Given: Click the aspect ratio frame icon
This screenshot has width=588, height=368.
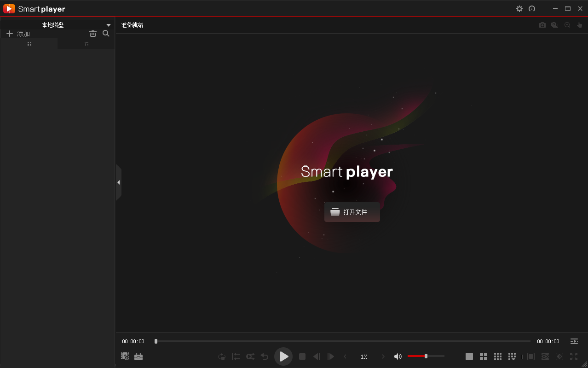Looking at the screenshot, I should pyautogui.click(x=531, y=356).
